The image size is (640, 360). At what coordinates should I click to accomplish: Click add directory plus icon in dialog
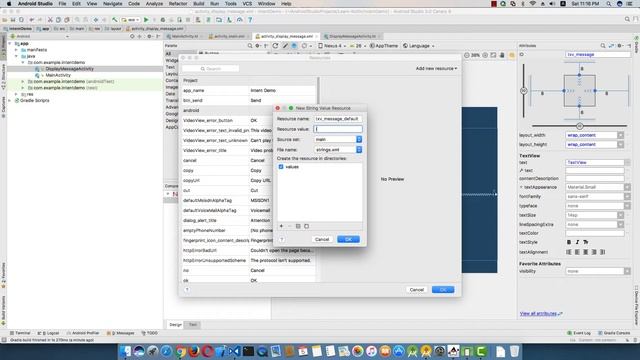(281, 226)
